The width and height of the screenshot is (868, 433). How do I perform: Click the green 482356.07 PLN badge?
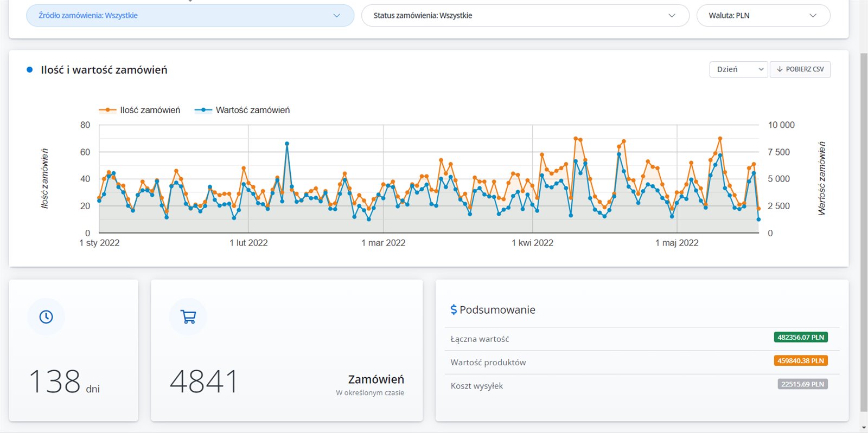point(800,337)
